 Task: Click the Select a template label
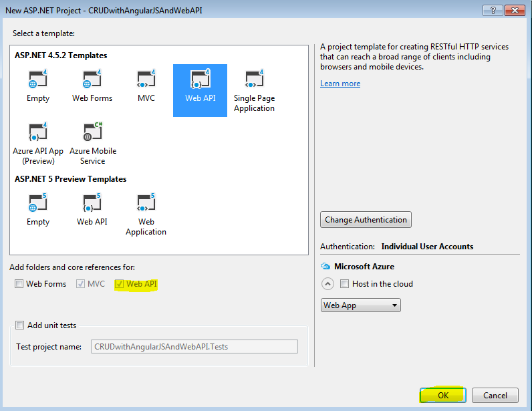43,33
